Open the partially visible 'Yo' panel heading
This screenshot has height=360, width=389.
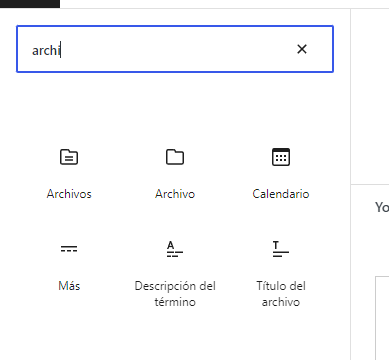[382, 207]
